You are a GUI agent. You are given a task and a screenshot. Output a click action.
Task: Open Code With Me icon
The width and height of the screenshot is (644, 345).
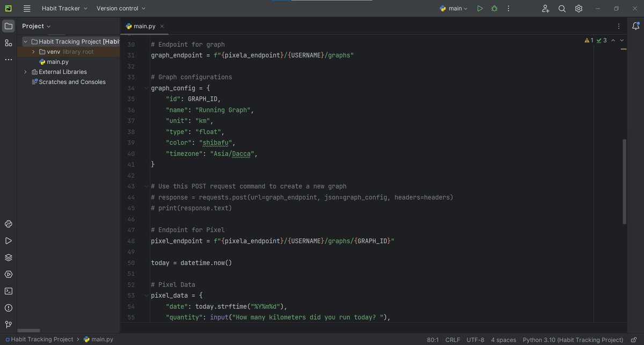point(545,9)
